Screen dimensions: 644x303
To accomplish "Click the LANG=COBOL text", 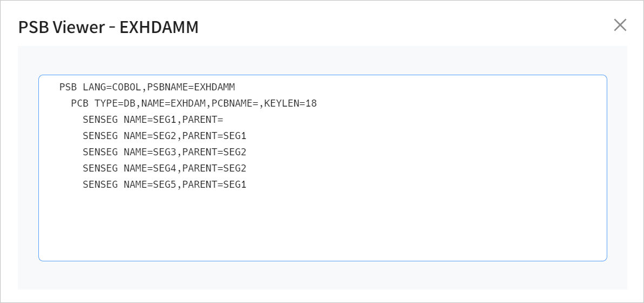I will pos(112,87).
